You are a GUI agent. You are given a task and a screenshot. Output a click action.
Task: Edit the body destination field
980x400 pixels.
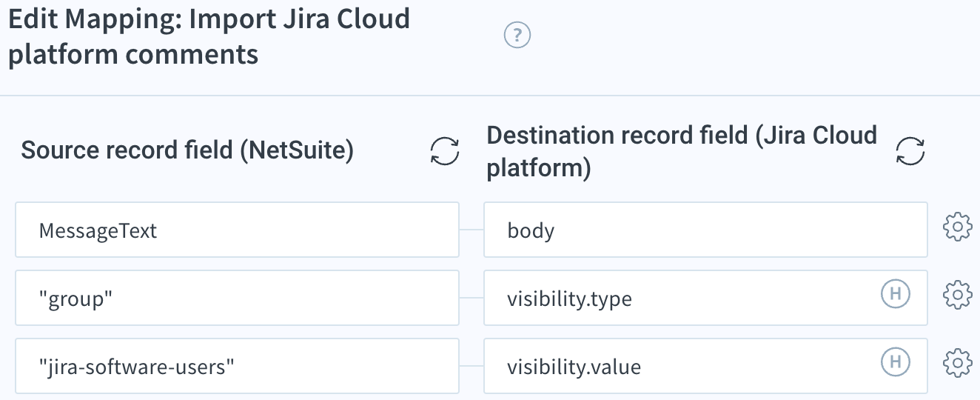tap(705, 230)
